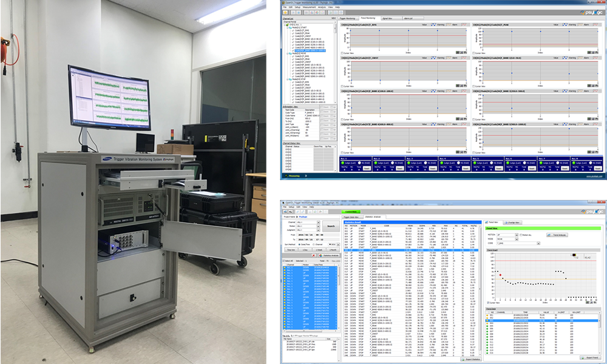The width and height of the screenshot is (607, 364).
Task: Click the first toolbar icon in Trigger Monitoring
Action: pos(285,13)
